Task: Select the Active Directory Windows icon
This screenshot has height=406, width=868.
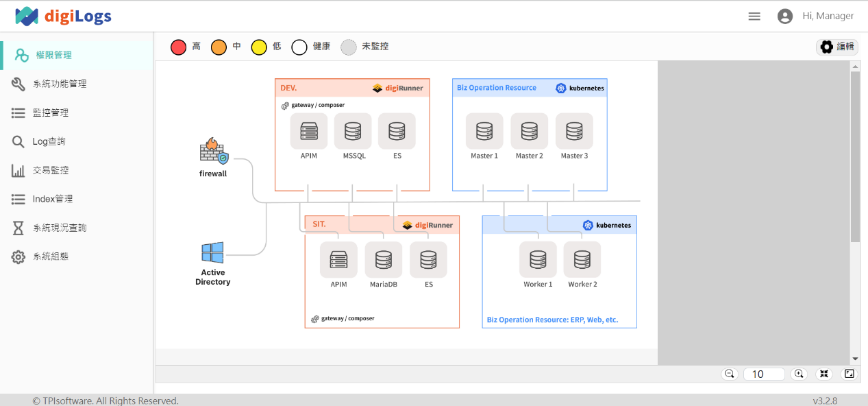Action: pos(212,252)
